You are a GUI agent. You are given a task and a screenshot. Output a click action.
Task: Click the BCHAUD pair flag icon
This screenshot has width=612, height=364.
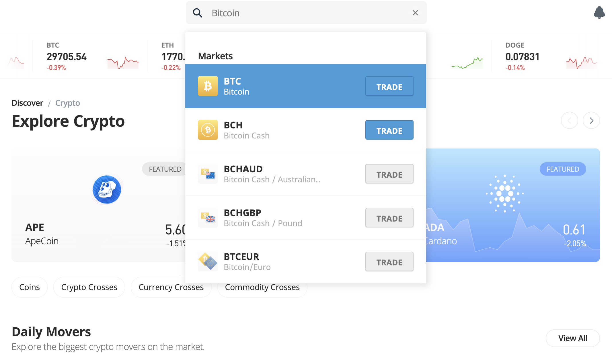pyautogui.click(x=208, y=174)
